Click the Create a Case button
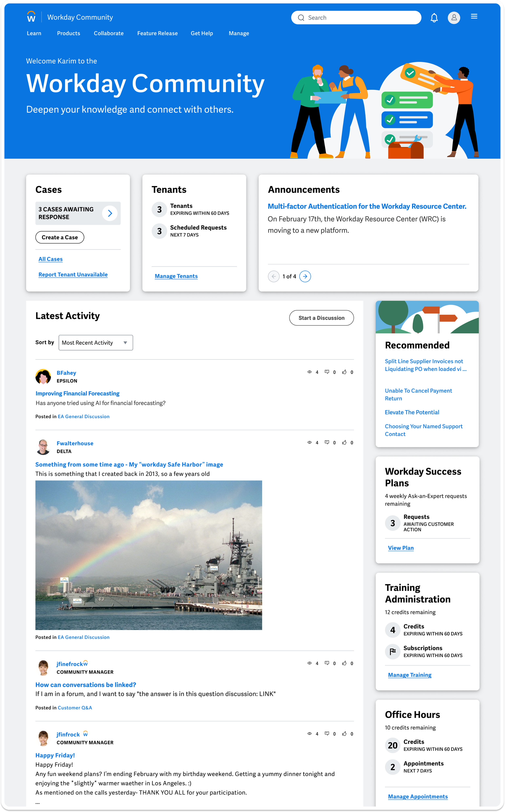Screen dimensions: 505x812 tap(60, 237)
